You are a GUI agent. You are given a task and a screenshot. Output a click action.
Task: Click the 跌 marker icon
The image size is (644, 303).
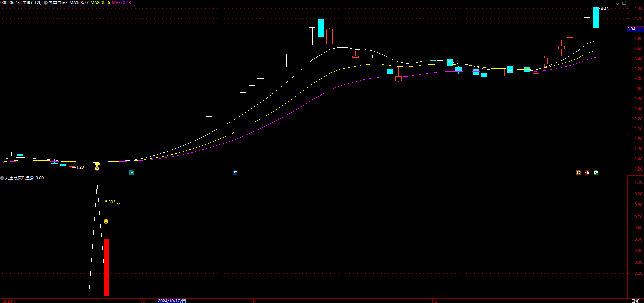(596, 173)
